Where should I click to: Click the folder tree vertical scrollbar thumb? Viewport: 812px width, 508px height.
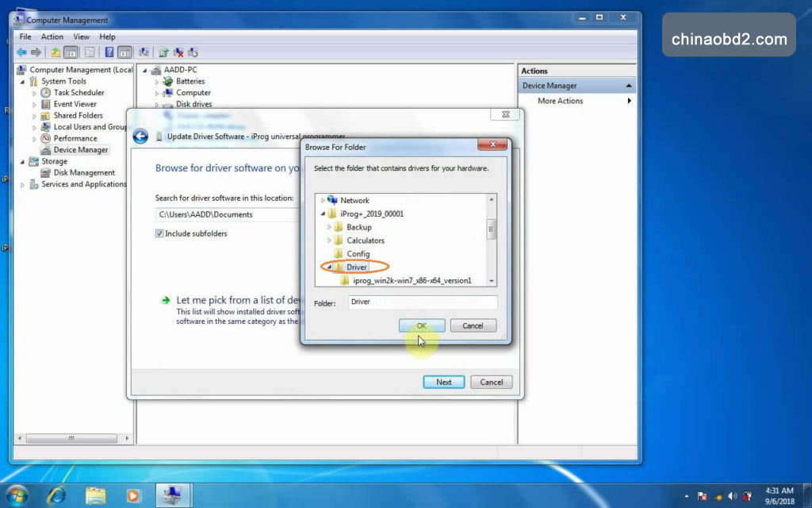click(x=491, y=229)
